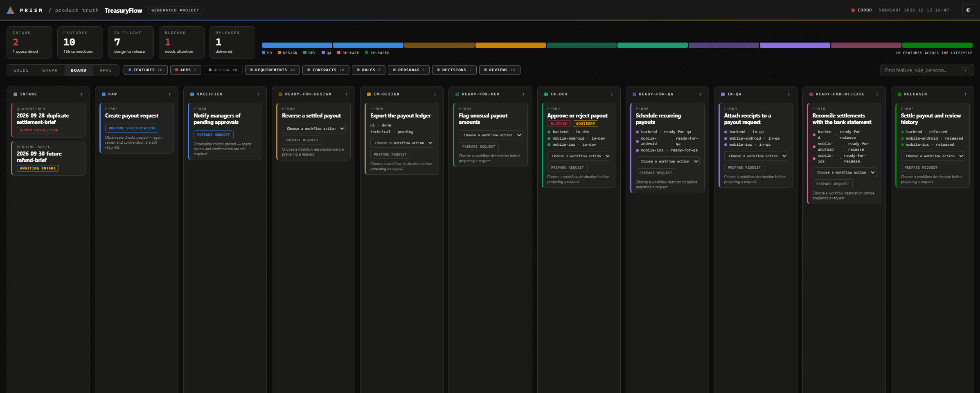Image resolution: width=980 pixels, height=393 pixels.
Task: Click the bright green final lifecycle bar segment
Action: click(937, 45)
